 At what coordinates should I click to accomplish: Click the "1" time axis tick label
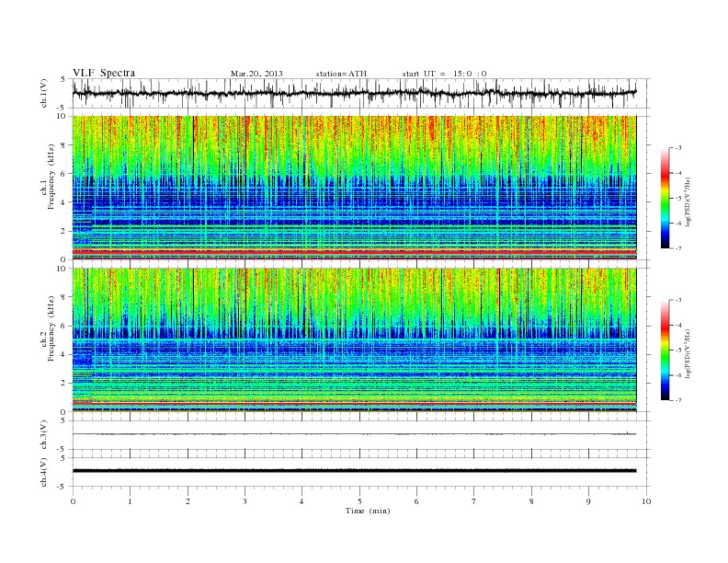click(130, 501)
